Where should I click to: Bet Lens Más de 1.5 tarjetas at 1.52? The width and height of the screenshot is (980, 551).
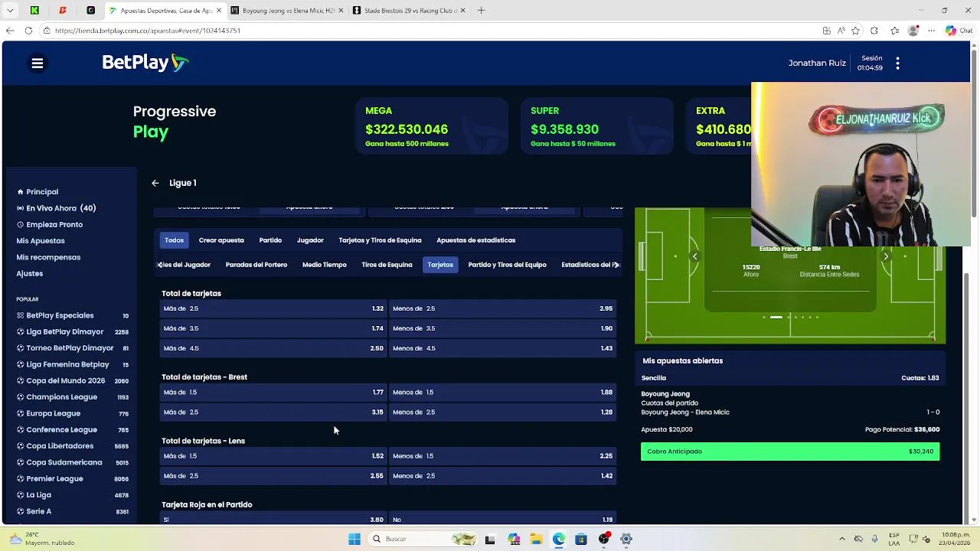pos(273,456)
